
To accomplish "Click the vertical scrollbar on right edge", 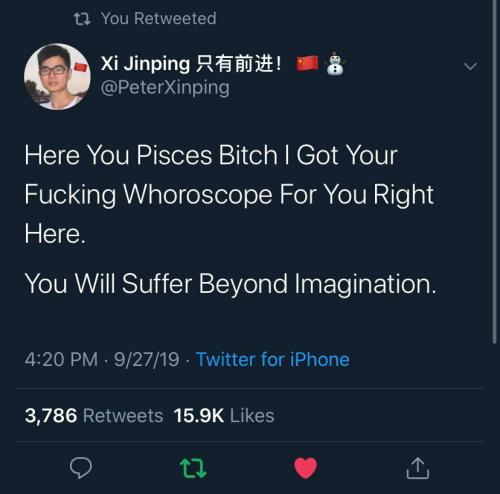I will pos(495,172).
